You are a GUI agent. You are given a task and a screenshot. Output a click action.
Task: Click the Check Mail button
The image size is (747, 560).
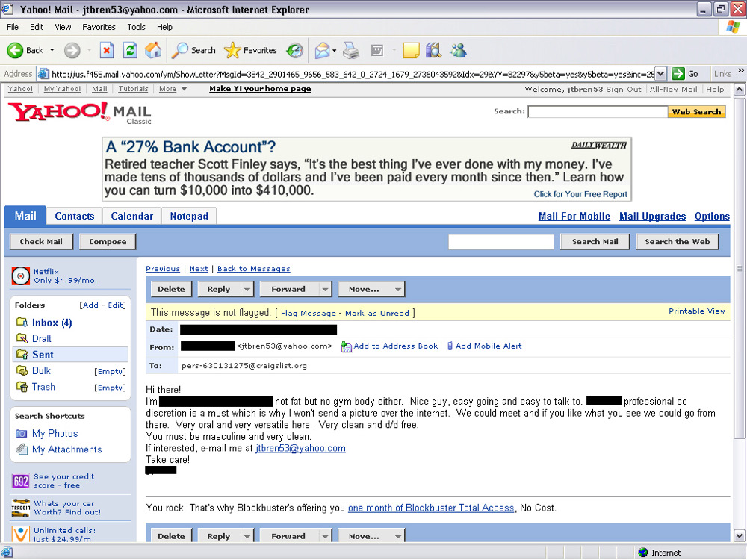coord(41,241)
